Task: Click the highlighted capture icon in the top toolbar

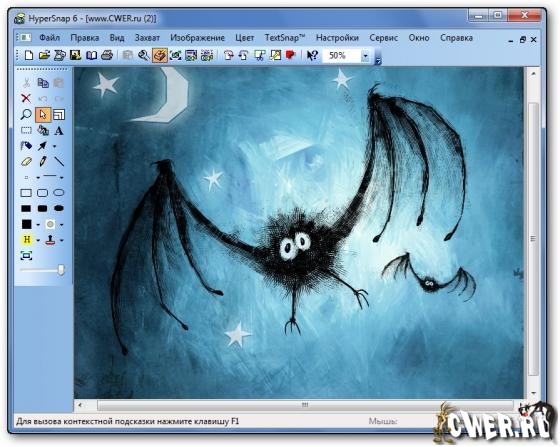Action: (x=160, y=55)
